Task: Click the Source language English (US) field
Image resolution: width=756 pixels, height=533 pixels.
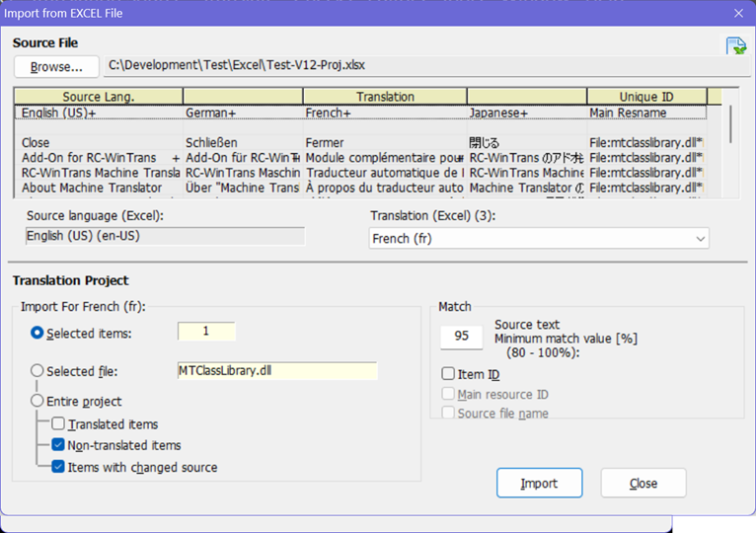Action: (165, 236)
